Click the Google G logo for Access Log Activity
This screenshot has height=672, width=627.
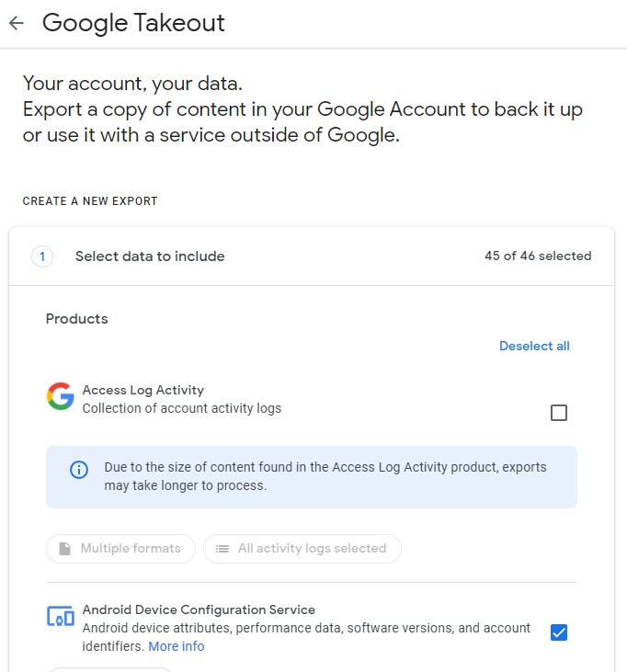tap(61, 396)
